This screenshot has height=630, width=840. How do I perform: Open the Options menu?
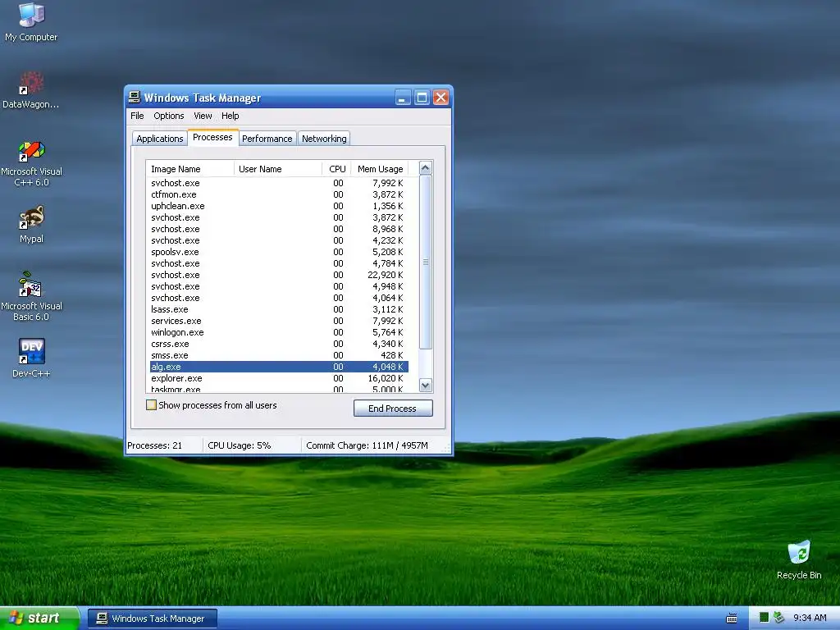[169, 116]
